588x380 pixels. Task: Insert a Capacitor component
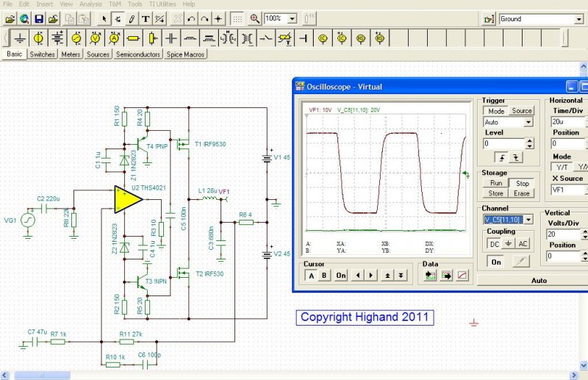(x=171, y=38)
